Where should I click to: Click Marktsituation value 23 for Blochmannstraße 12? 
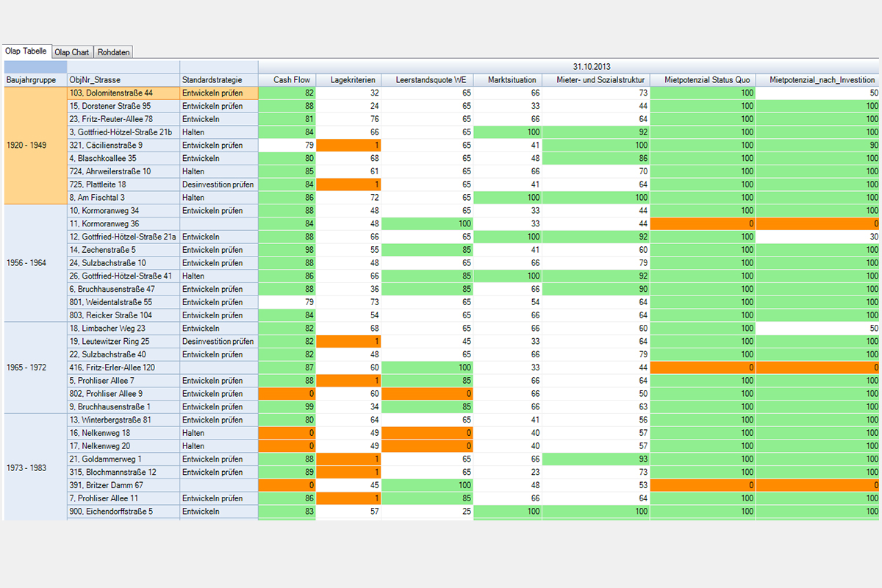(507, 473)
